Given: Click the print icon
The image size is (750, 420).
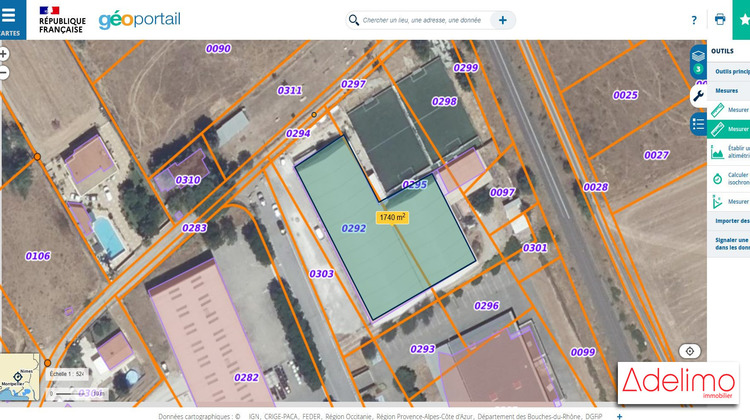Looking at the screenshot, I should tap(720, 20).
